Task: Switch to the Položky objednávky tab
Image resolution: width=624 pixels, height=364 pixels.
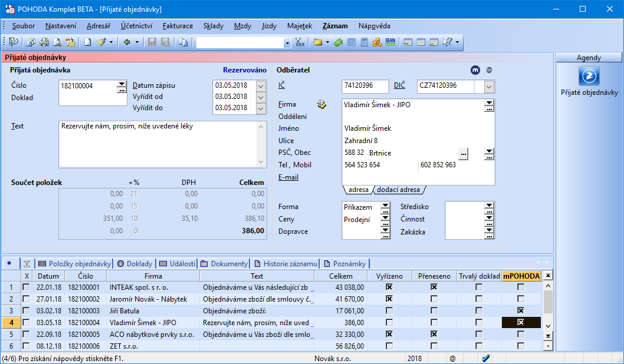Action: click(x=74, y=263)
